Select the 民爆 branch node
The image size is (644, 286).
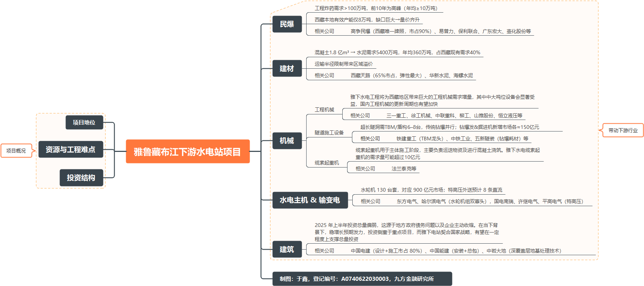tap(287, 24)
